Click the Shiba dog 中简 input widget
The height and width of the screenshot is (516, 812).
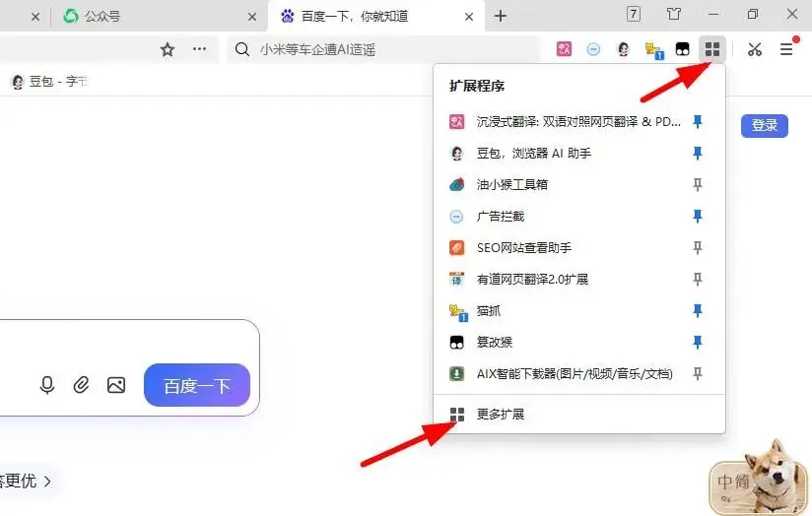(758, 480)
